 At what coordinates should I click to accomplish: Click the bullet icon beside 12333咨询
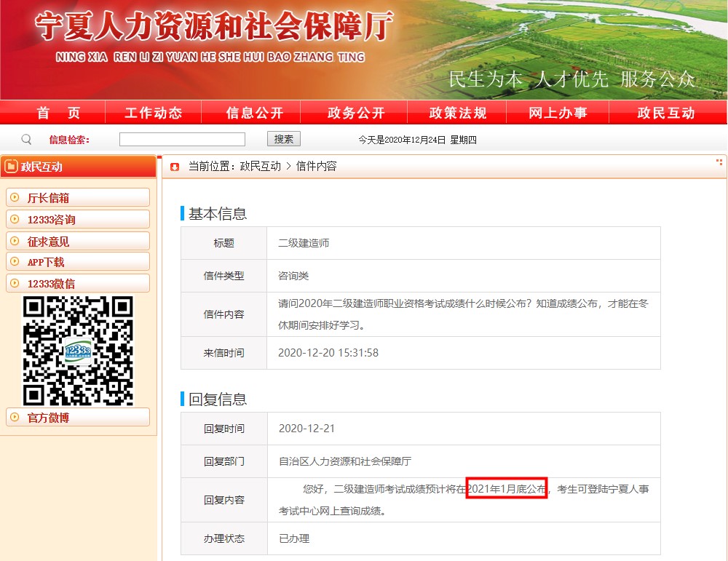point(15,219)
